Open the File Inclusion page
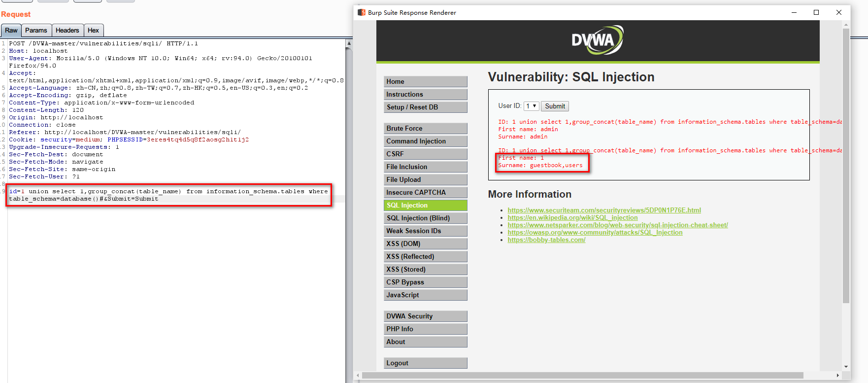Viewport: 868px width, 383px height. [x=426, y=167]
